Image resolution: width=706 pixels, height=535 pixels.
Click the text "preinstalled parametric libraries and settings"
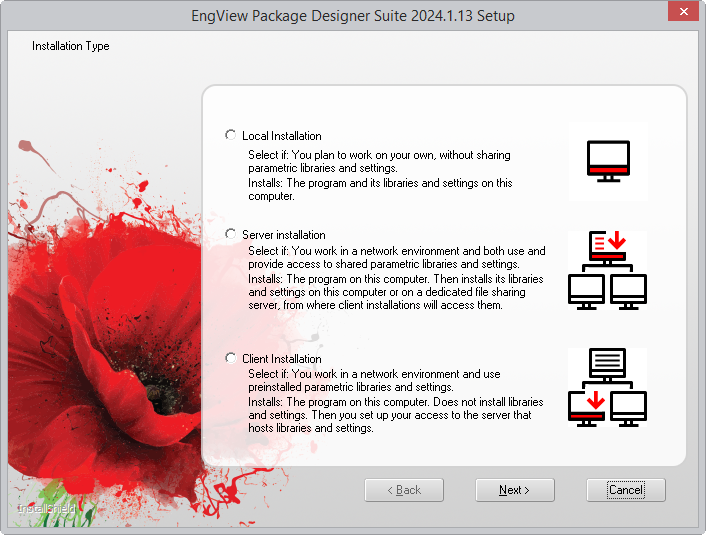[351, 387]
